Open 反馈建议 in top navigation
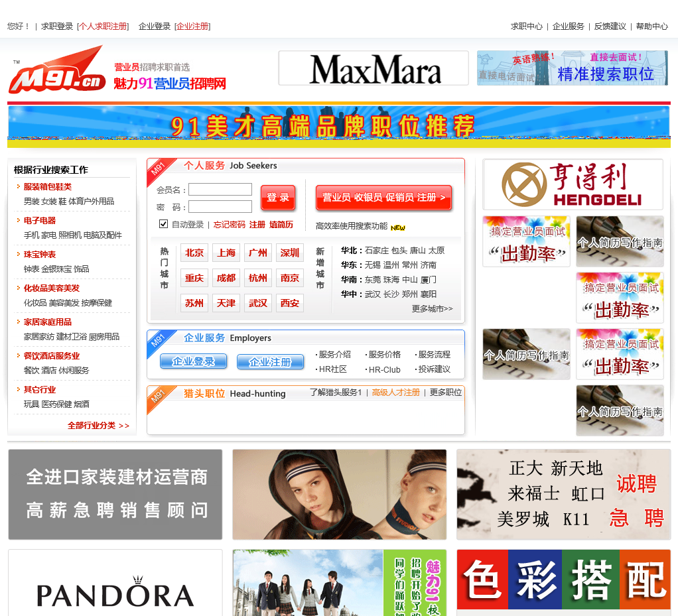678x616 pixels. [x=610, y=27]
